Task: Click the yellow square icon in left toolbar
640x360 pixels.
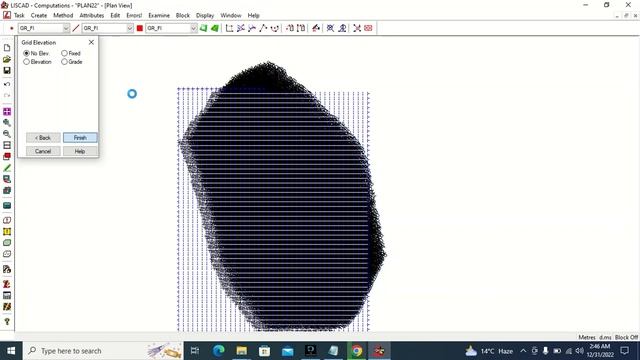Action: 7,231
